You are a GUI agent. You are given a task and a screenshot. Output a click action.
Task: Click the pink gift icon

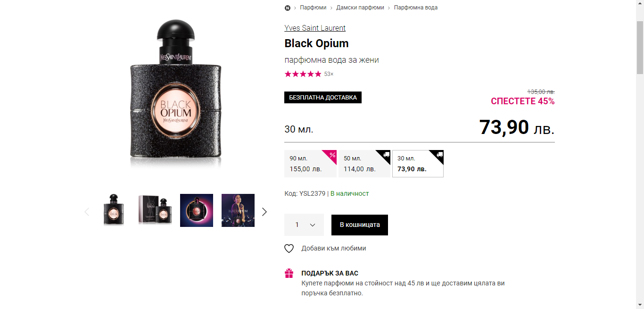coord(289,273)
